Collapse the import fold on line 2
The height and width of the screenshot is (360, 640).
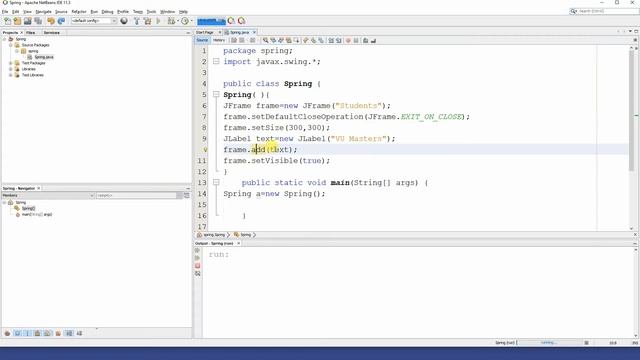click(x=216, y=61)
